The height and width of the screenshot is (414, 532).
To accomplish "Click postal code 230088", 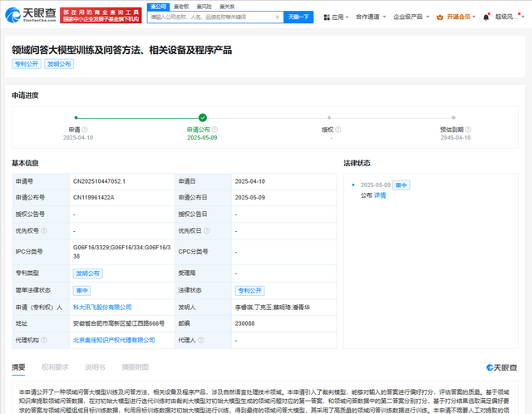I will coord(244,323).
